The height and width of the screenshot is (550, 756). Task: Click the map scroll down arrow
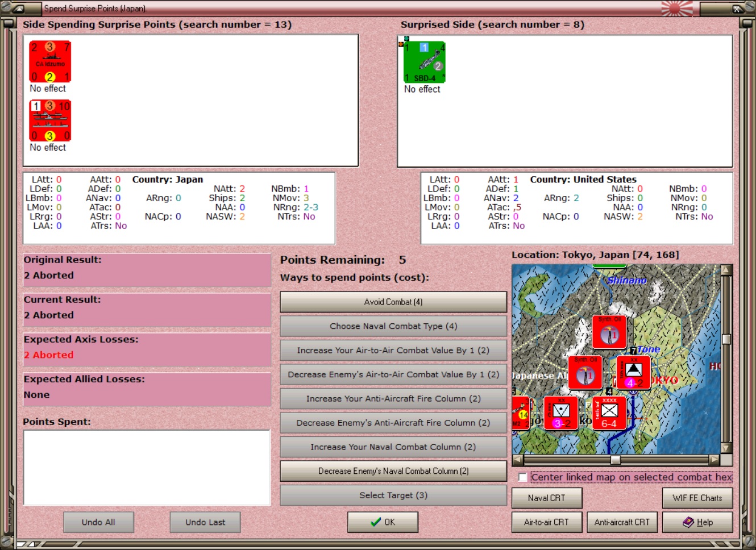coord(726,448)
